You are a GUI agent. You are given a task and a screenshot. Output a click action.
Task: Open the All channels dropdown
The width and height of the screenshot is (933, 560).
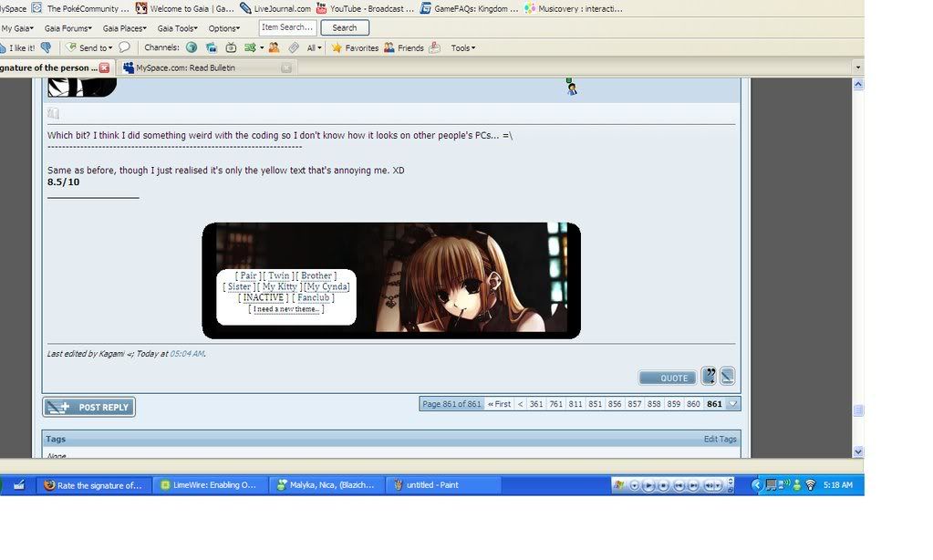click(314, 47)
